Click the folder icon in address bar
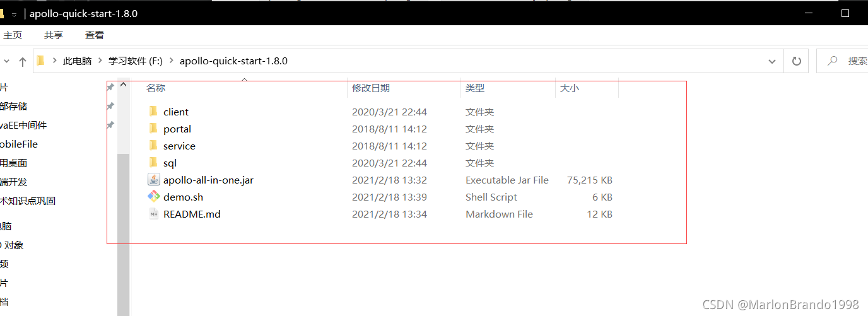 (x=40, y=61)
